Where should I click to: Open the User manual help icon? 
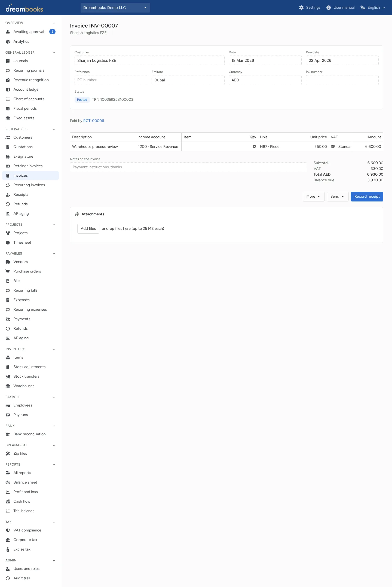point(329,8)
